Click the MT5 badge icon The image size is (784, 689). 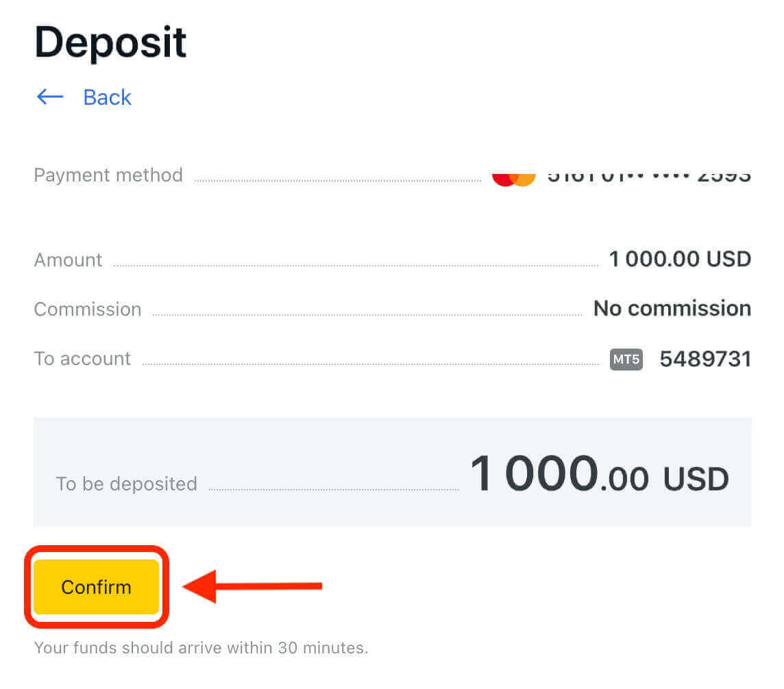(626, 359)
